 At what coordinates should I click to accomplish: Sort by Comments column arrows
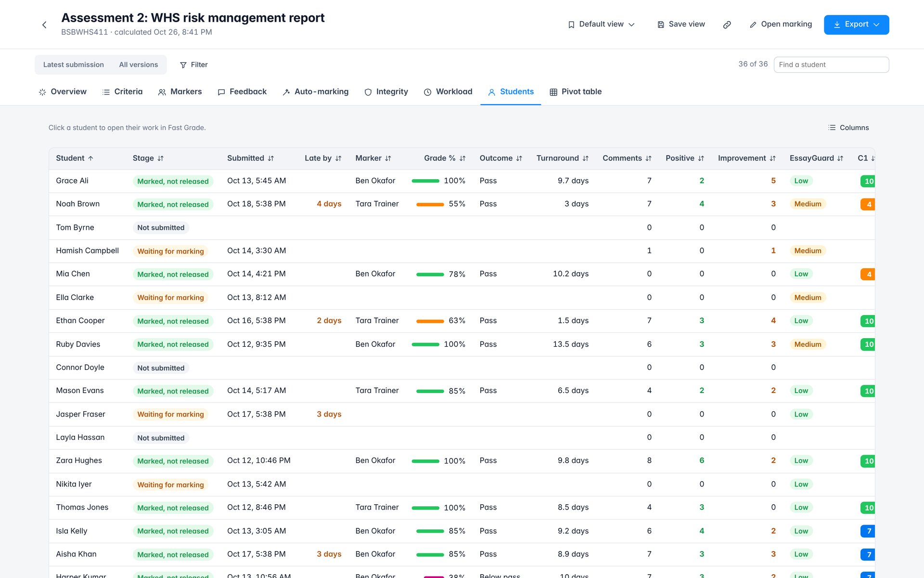(648, 158)
